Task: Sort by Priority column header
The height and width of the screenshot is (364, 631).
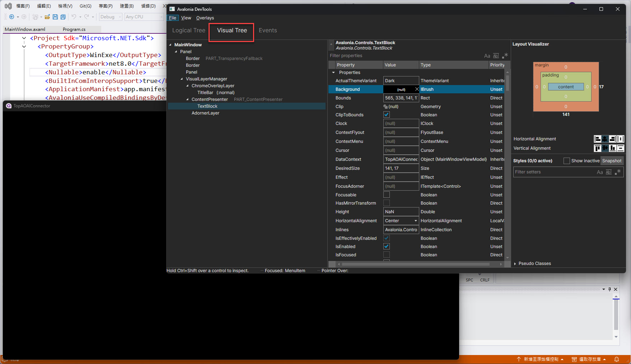Action: [497, 65]
